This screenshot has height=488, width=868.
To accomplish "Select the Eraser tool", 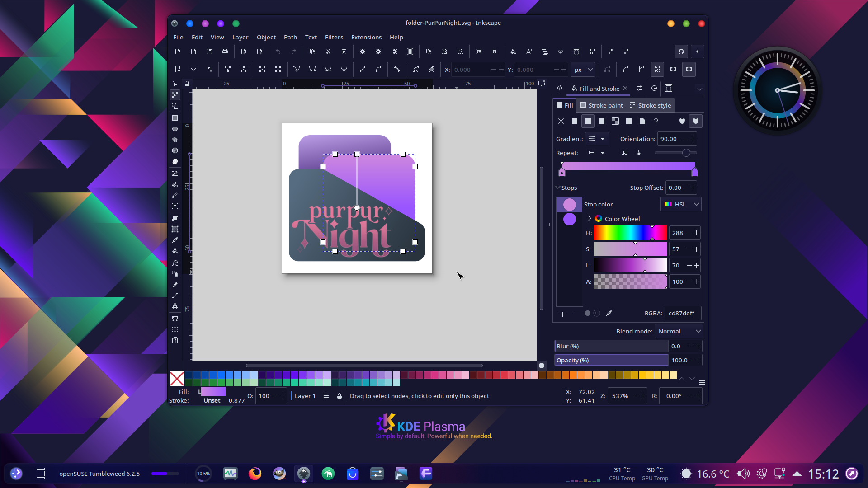I will point(175,285).
